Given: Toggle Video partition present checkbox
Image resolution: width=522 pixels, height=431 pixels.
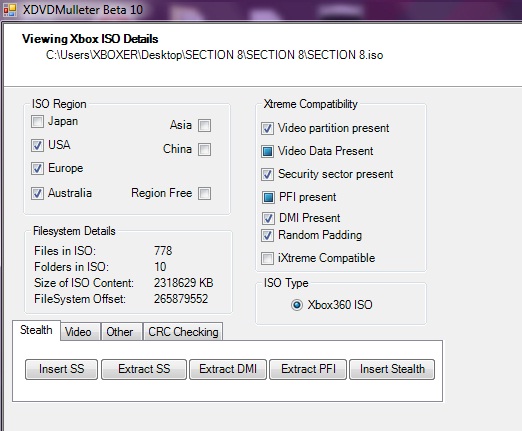Looking at the screenshot, I should [x=267, y=128].
